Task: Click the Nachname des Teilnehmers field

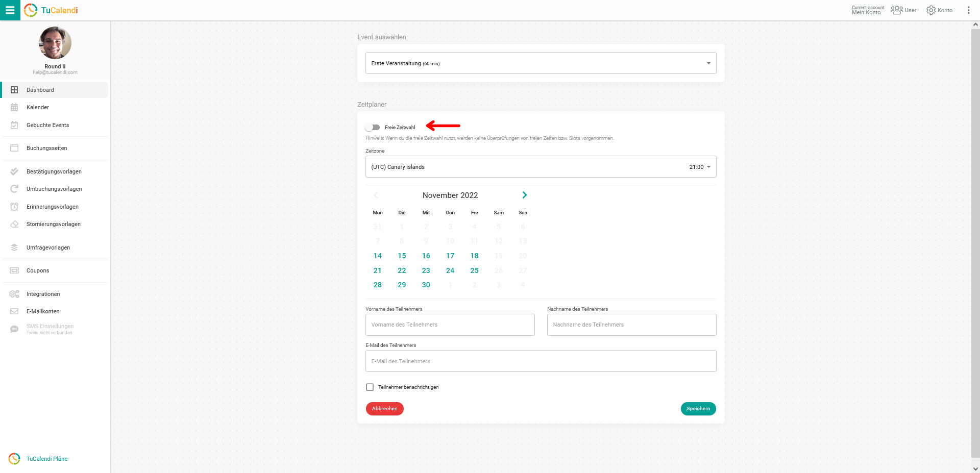Action: (631, 325)
